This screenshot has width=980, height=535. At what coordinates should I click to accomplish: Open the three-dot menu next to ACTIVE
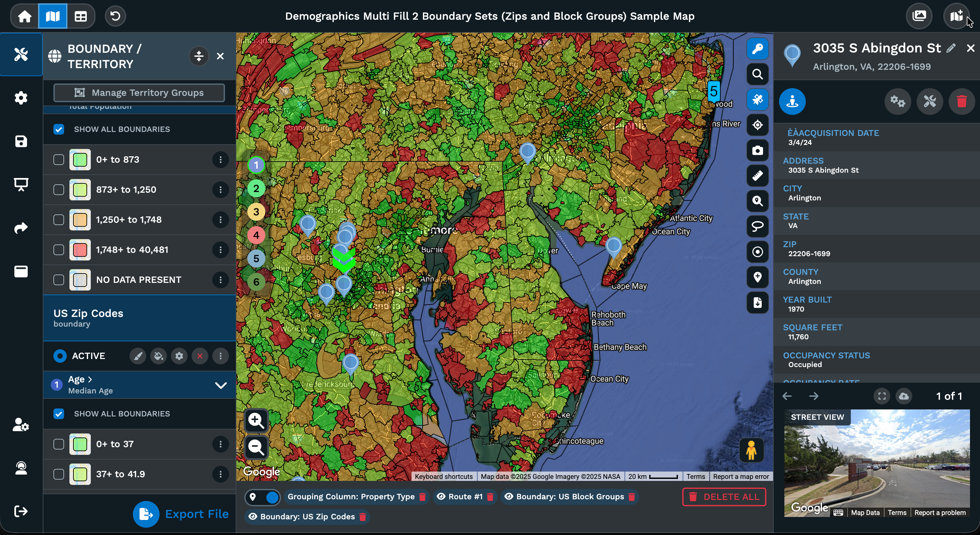coord(220,356)
